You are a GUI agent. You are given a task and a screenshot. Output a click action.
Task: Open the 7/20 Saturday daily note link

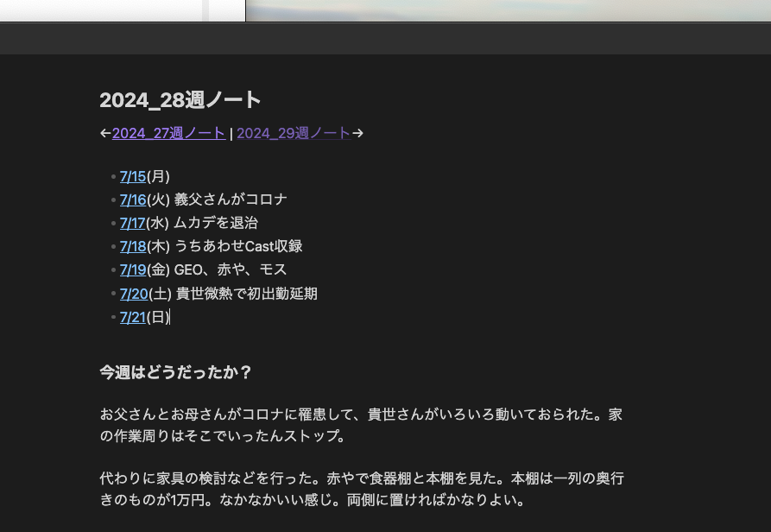pyautogui.click(x=134, y=293)
